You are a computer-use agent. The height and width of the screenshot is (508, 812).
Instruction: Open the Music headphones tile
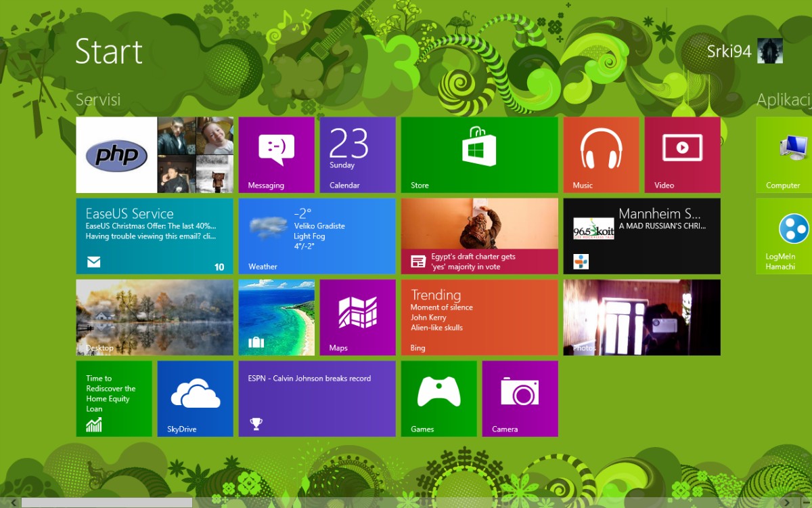point(601,155)
